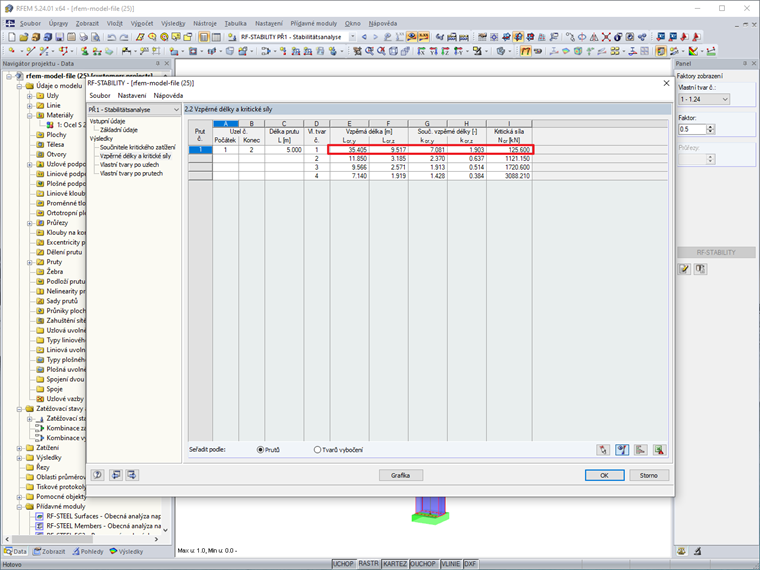Screen dimensions: 760x570
Task: Toggle the OUCHOP status bar button
Action: pos(423,564)
